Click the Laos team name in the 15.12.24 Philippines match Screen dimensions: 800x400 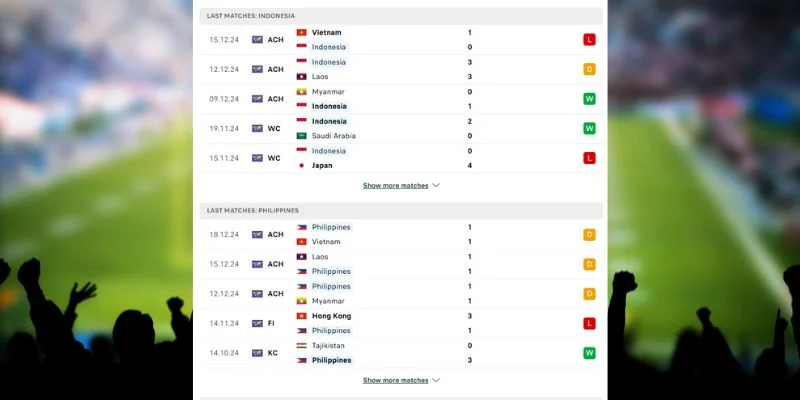click(x=321, y=257)
